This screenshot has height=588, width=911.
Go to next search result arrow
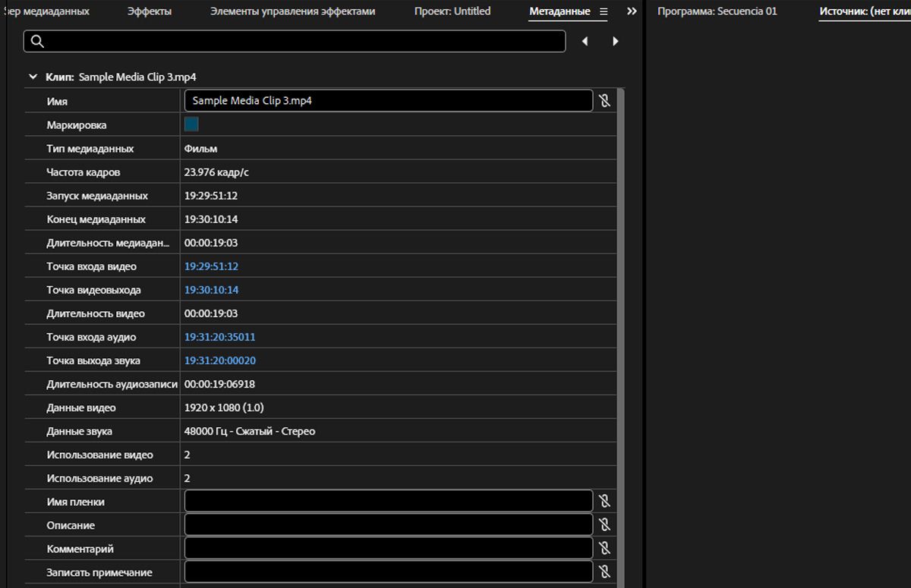(616, 41)
